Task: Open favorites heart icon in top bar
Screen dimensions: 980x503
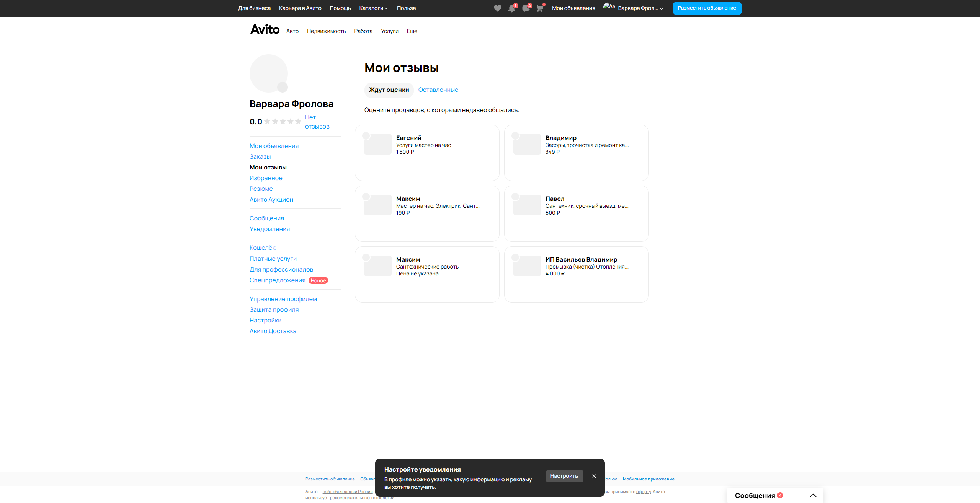Action: pyautogui.click(x=497, y=8)
